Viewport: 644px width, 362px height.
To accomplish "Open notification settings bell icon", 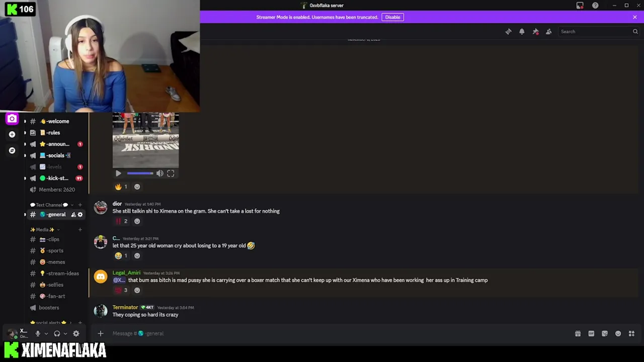I will click(522, 32).
